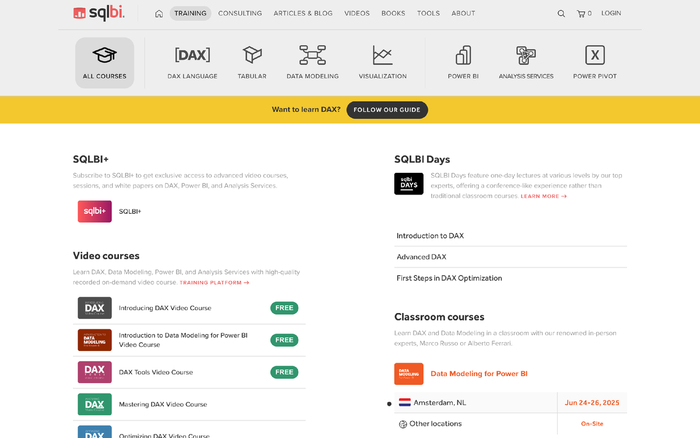
Task: Open the Advanced DAX lecture link
Action: (421, 257)
